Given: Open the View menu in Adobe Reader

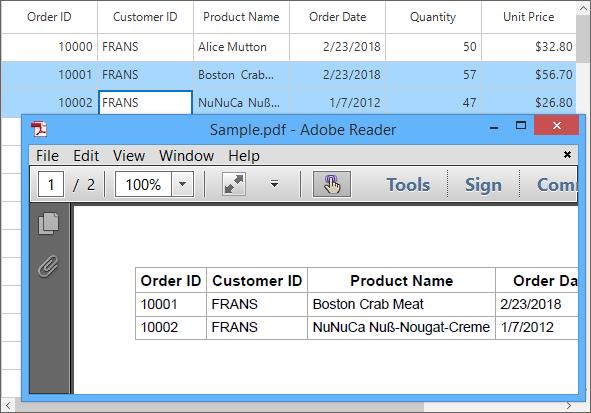Looking at the screenshot, I should 129,156.
